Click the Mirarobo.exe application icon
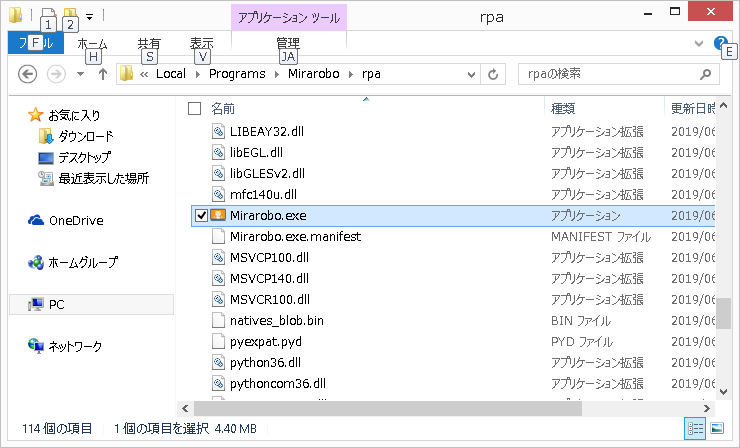The width and height of the screenshot is (740, 448). pyautogui.click(x=218, y=216)
